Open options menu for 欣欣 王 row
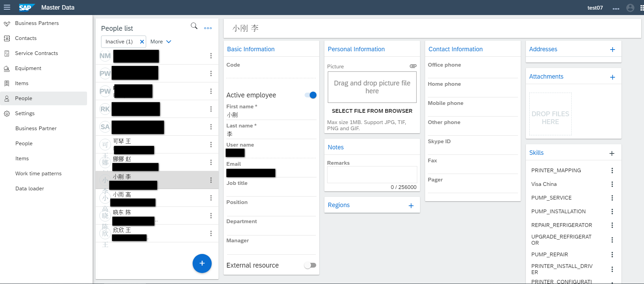 click(x=211, y=233)
